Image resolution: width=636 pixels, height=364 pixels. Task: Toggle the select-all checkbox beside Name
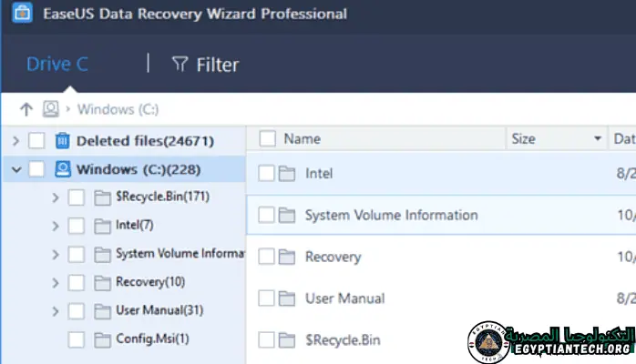click(268, 138)
